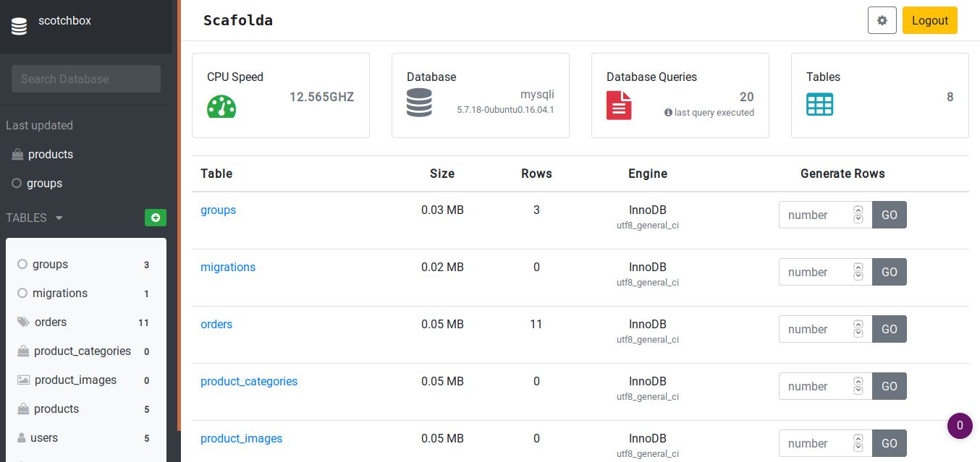Click the green add table plus icon
980x462 pixels.
point(156,217)
